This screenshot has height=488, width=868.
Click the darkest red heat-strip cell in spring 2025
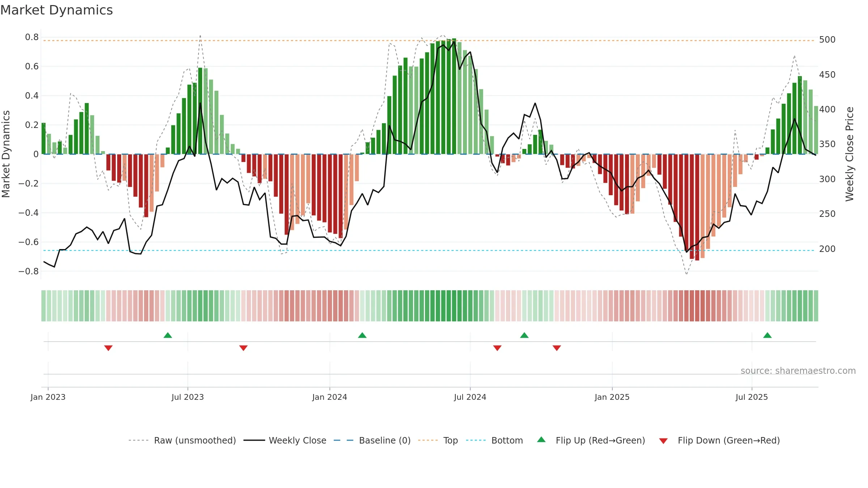[x=697, y=306]
